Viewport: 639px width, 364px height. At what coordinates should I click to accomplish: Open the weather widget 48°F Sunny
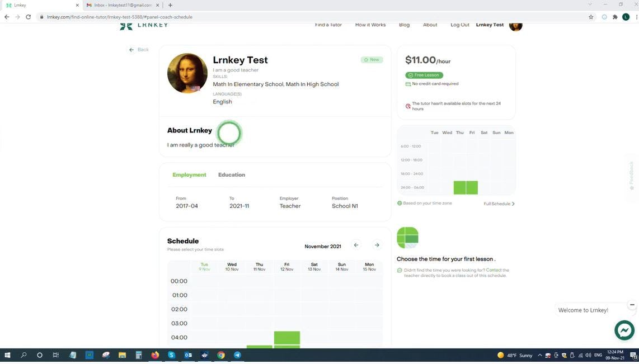point(515,355)
